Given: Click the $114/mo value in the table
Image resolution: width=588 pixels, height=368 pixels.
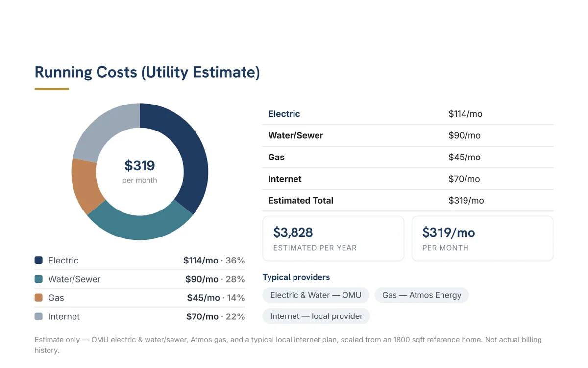Looking at the screenshot, I should click(465, 114).
